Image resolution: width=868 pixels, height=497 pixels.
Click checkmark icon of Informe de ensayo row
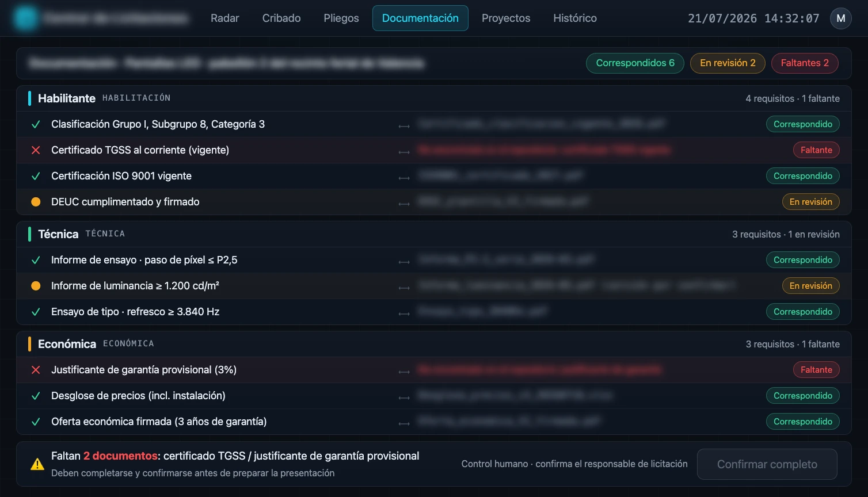[x=36, y=260]
